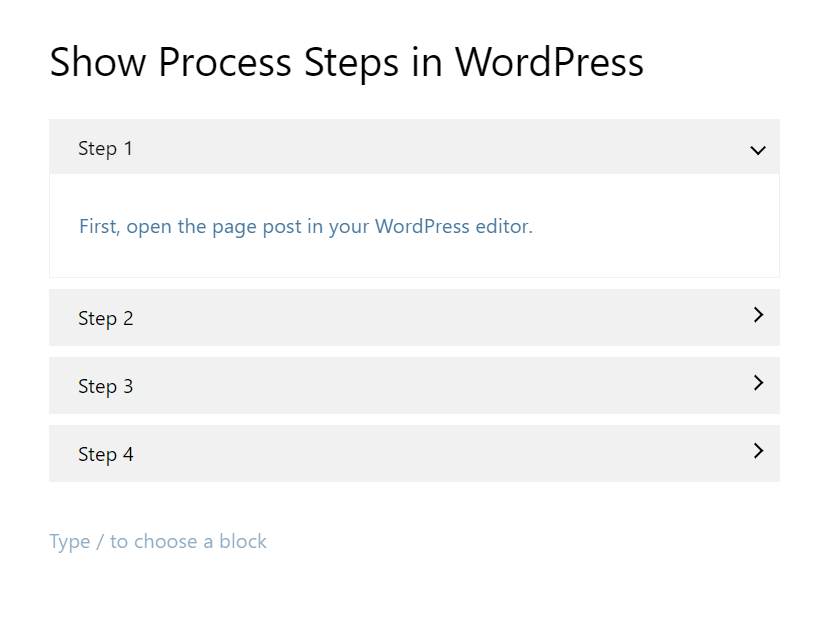Click the word 'First' in Step 1 content
The height and width of the screenshot is (622, 825).
click(x=98, y=227)
